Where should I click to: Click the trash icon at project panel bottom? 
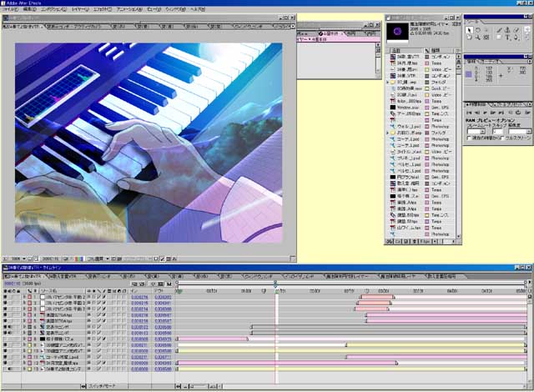coord(414,241)
